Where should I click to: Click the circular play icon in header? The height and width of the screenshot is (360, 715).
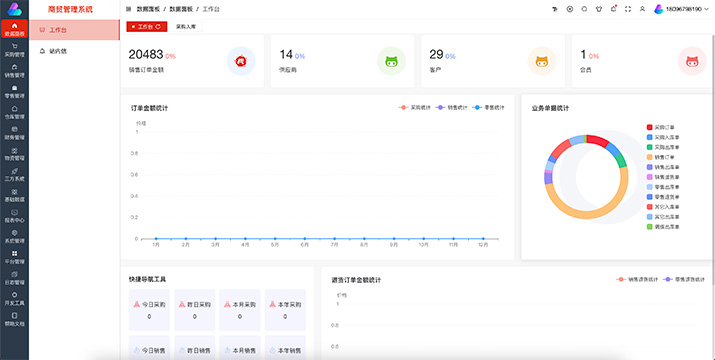(x=570, y=9)
